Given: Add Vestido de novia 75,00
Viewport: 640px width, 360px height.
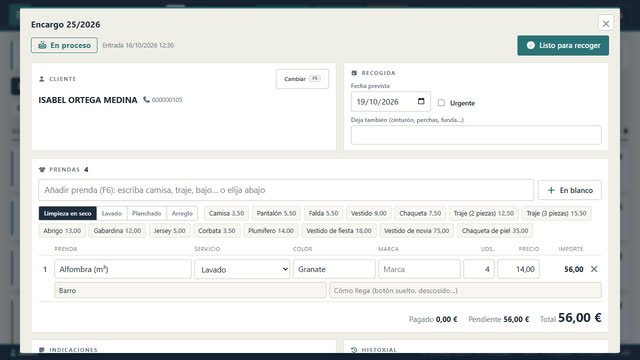Looking at the screenshot, I should [416, 231].
